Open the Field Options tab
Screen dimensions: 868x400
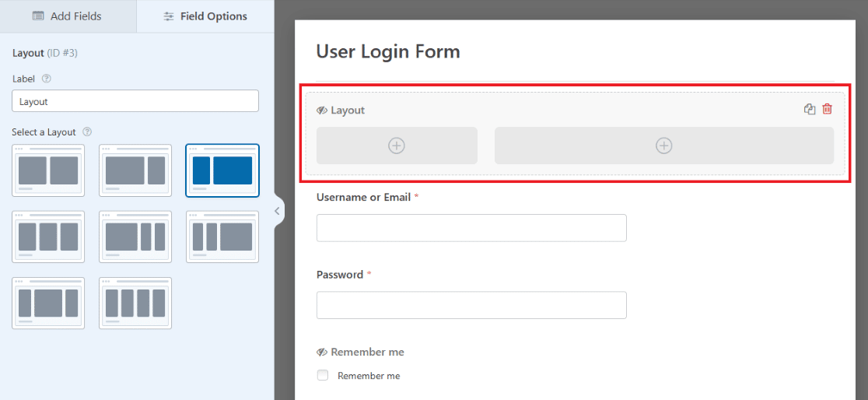tap(205, 16)
